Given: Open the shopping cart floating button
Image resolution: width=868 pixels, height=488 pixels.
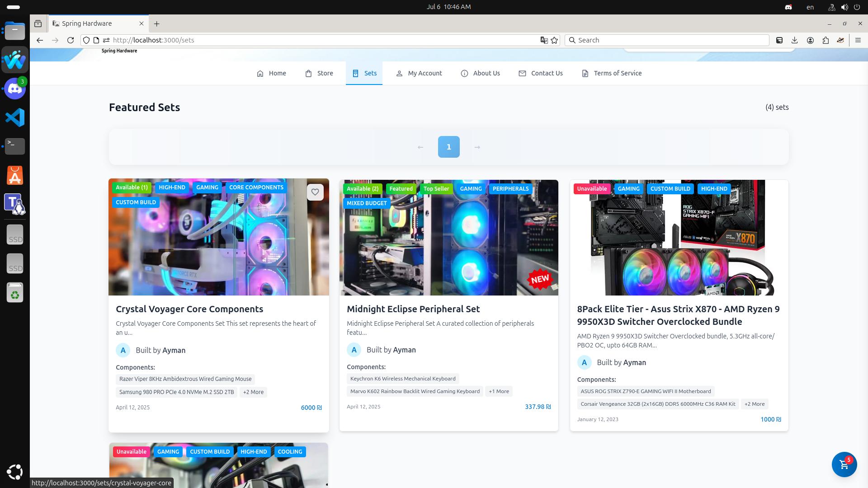Looking at the screenshot, I should click(844, 464).
